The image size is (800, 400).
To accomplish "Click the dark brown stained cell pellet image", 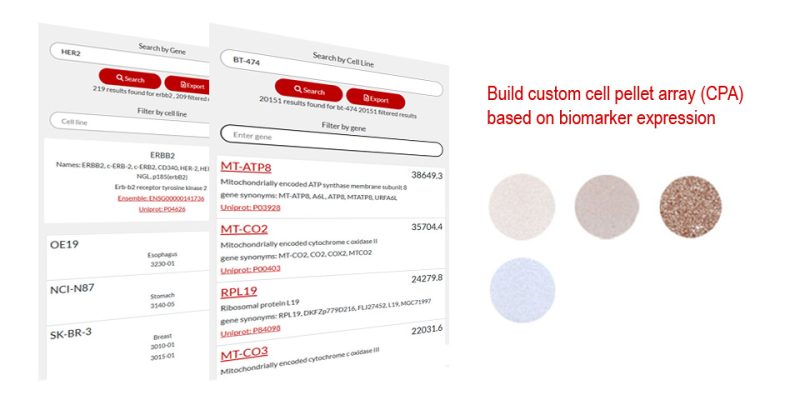I will [x=690, y=207].
